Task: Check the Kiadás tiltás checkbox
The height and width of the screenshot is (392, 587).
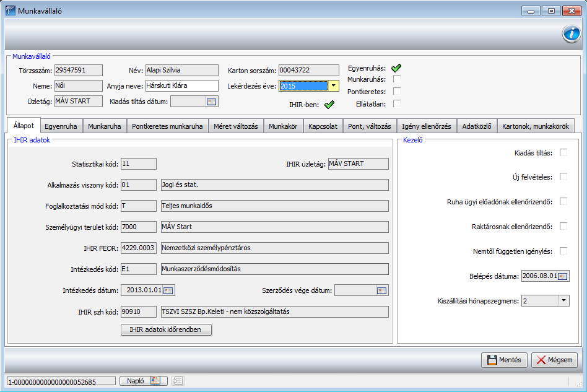Action: tap(563, 152)
